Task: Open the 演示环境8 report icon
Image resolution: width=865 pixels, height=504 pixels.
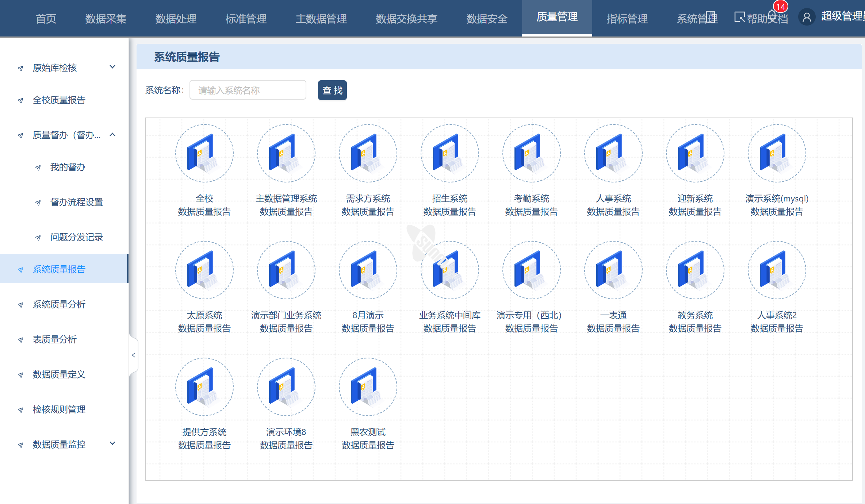Action: 286,387
